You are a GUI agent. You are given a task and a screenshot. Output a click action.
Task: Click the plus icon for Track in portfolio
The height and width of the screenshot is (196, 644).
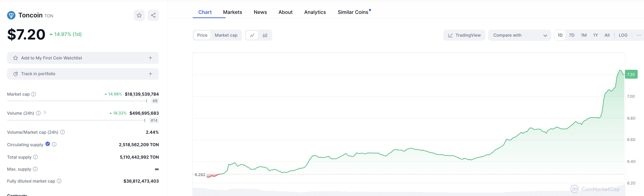150,74
